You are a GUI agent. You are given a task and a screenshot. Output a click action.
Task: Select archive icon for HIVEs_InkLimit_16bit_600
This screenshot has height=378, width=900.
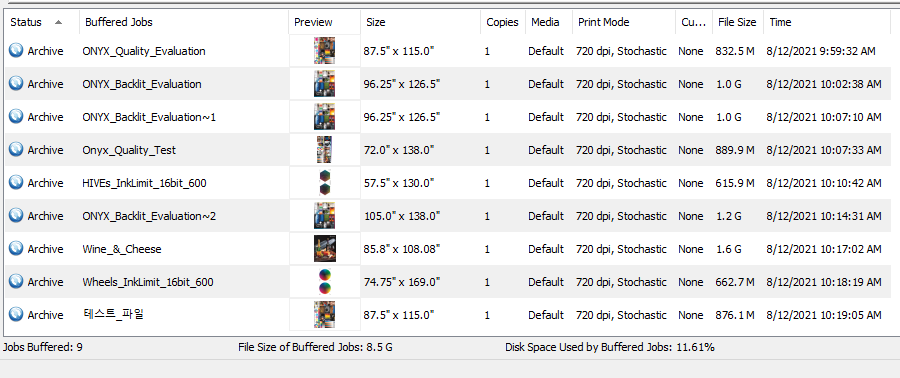(16, 182)
